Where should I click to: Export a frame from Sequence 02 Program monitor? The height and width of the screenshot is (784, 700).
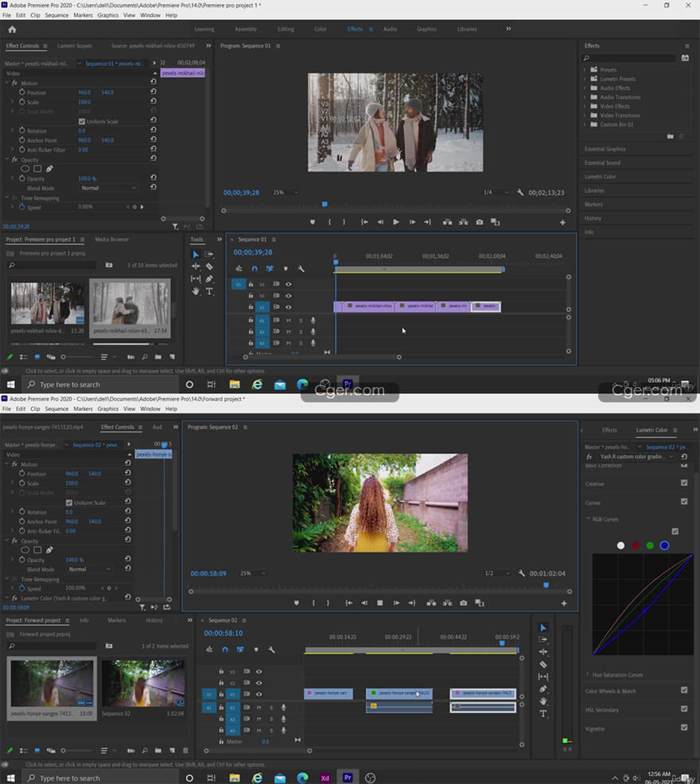pos(463,603)
